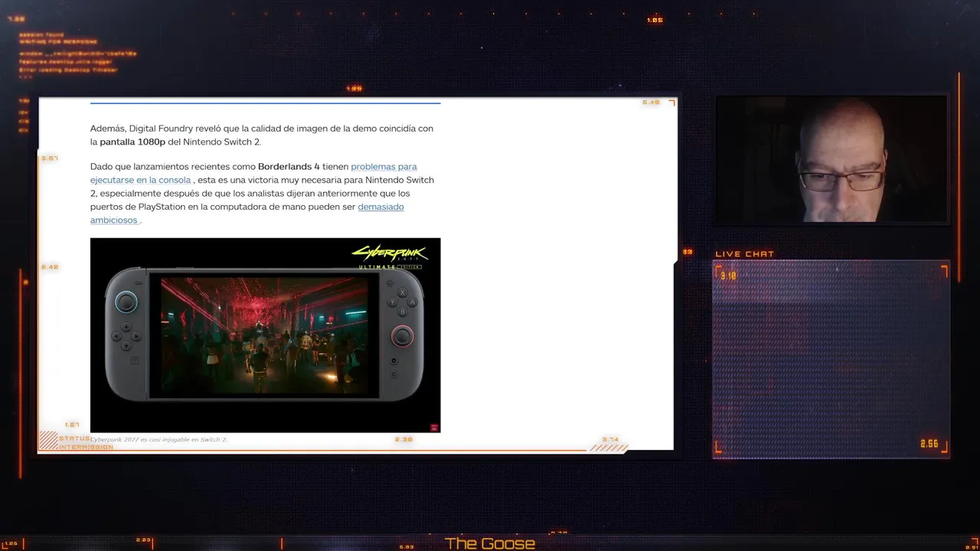The width and height of the screenshot is (980, 551).
Task: Click the LIVE CHAT heading
Action: (744, 254)
